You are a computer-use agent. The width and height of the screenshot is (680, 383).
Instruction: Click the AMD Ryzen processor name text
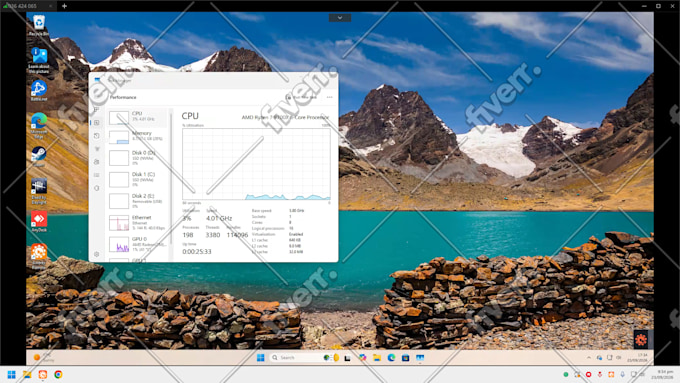pyautogui.click(x=285, y=117)
